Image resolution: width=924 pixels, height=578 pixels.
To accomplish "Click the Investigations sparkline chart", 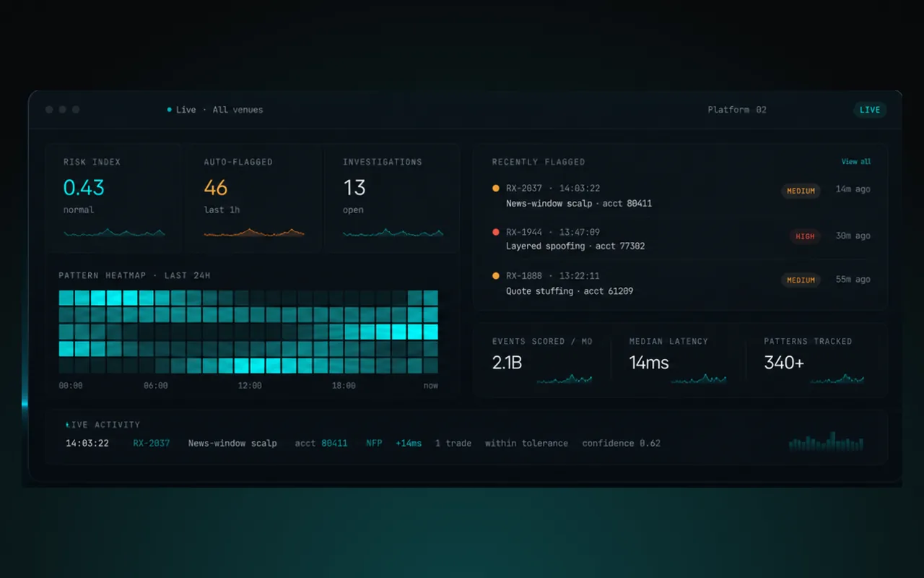I will (x=393, y=233).
